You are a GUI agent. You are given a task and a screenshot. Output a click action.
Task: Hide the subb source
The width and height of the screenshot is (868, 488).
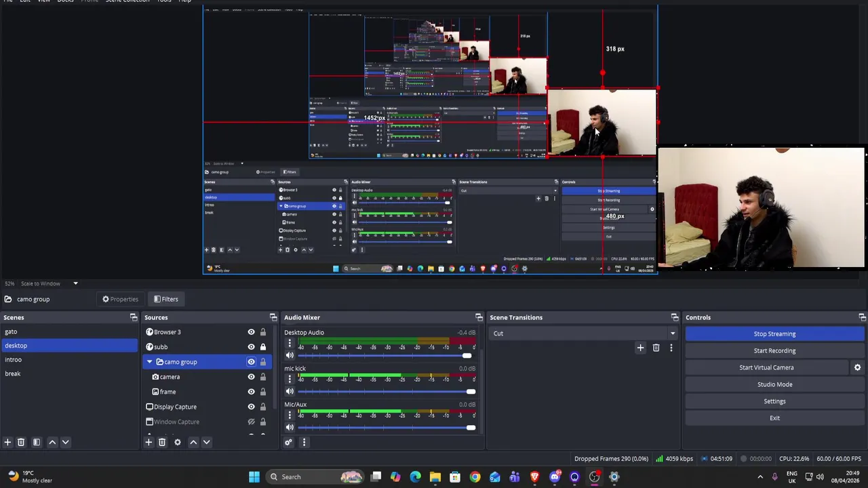[251, 347]
